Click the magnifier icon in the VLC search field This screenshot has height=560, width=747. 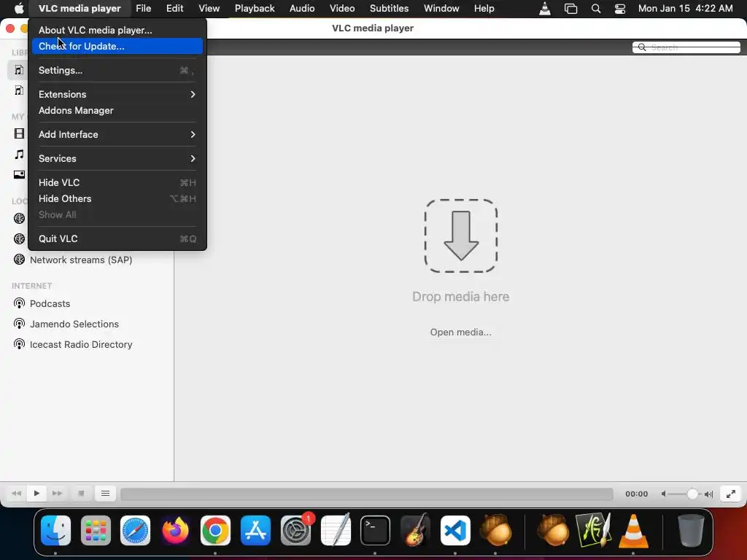[x=642, y=47]
